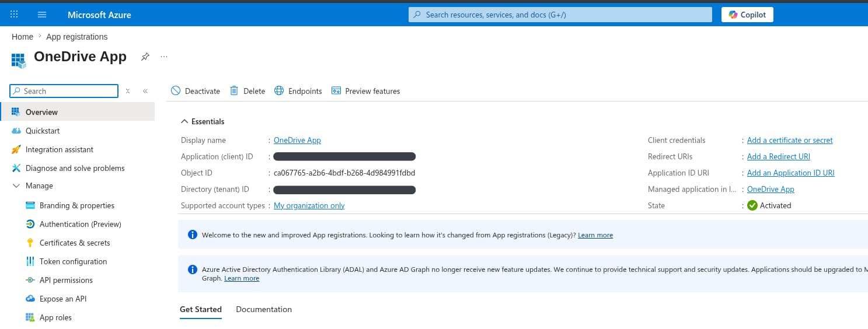The height and width of the screenshot is (329, 868).
Task: Click the Diagnose wrench icon
Action: pyautogui.click(x=16, y=168)
